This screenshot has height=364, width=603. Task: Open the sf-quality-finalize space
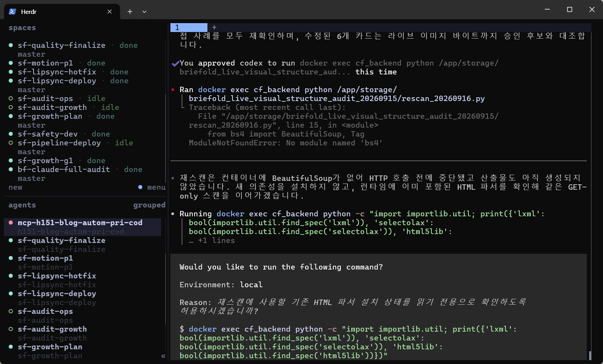tap(61, 45)
